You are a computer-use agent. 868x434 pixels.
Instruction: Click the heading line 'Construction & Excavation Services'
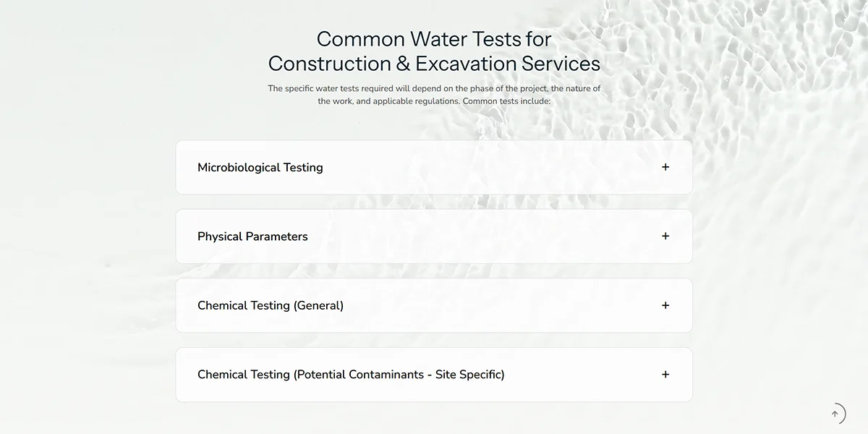point(434,64)
